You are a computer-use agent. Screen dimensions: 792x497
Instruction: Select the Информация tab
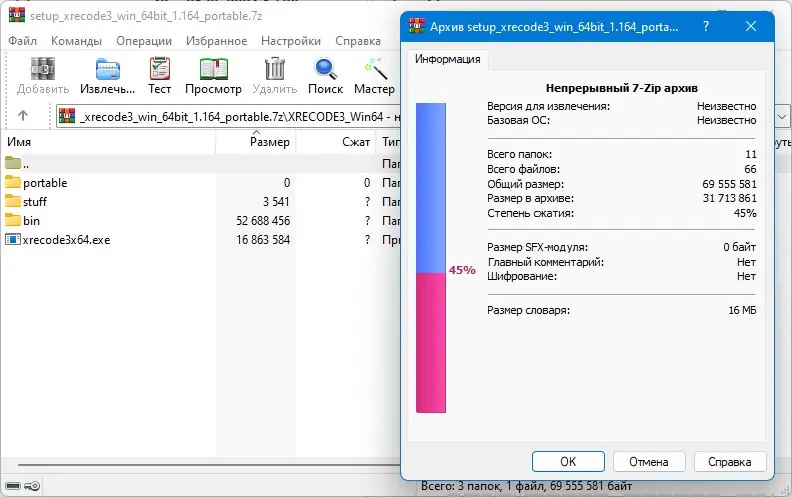tap(448, 59)
